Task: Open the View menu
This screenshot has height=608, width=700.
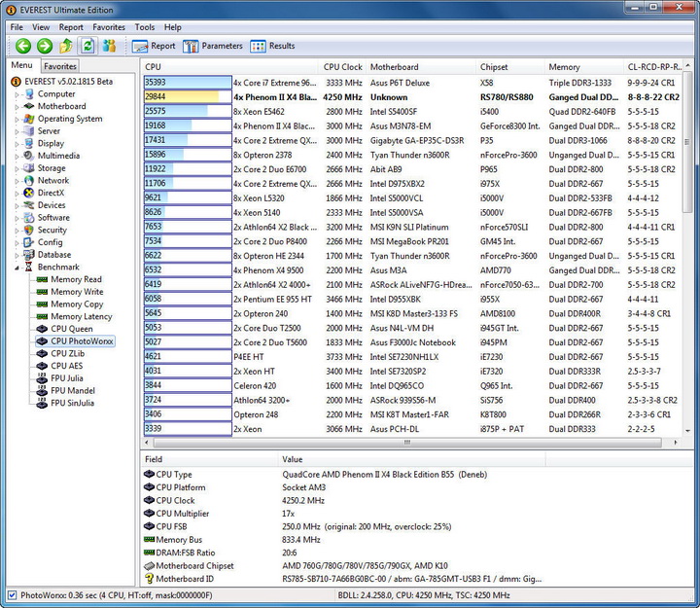Action: tap(41, 27)
